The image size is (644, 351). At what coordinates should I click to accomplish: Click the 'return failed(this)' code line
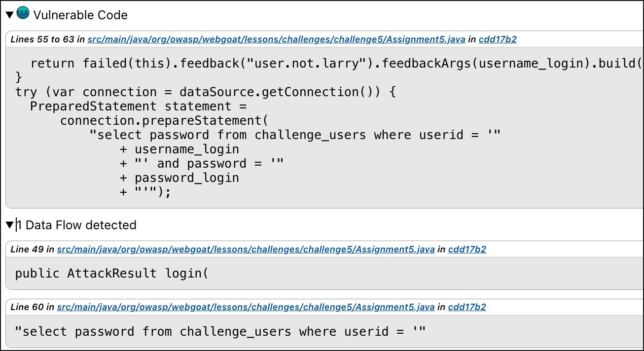pos(335,64)
